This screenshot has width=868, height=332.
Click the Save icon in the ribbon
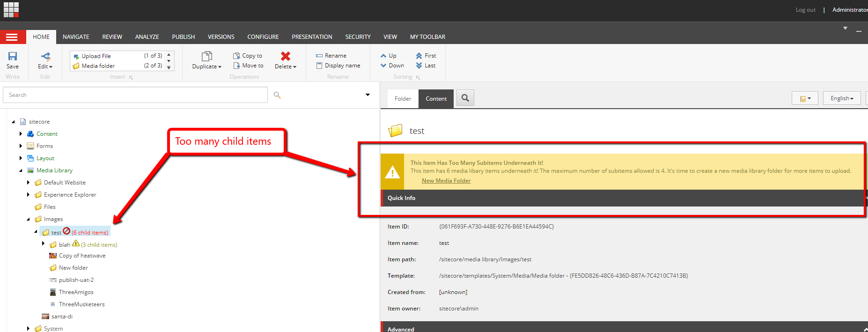tap(13, 57)
